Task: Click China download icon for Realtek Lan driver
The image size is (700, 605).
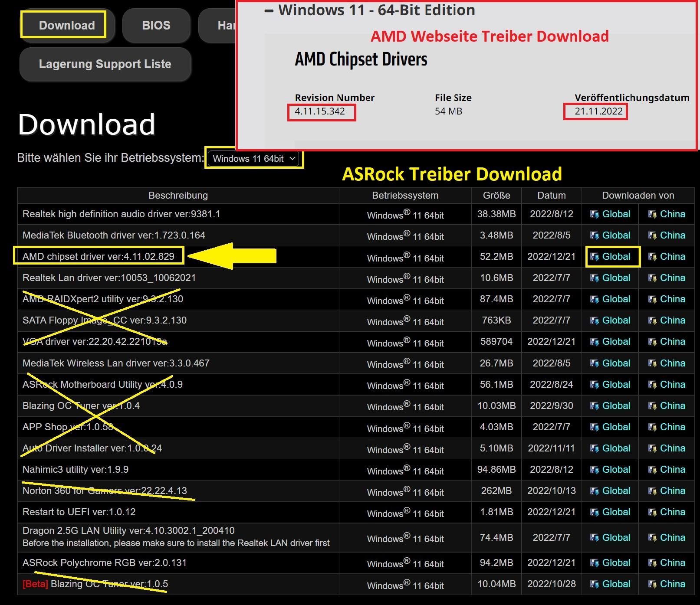Action: point(652,278)
